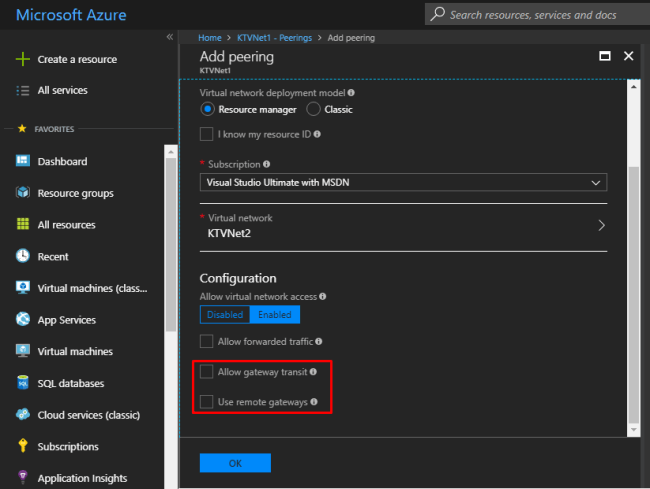
Task: Open the Subscription dropdown
Action: point(403,182)
